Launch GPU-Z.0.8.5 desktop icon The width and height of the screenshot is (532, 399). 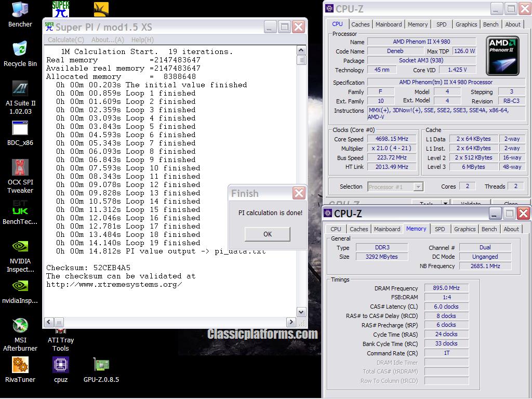click(x=101, y=370)
